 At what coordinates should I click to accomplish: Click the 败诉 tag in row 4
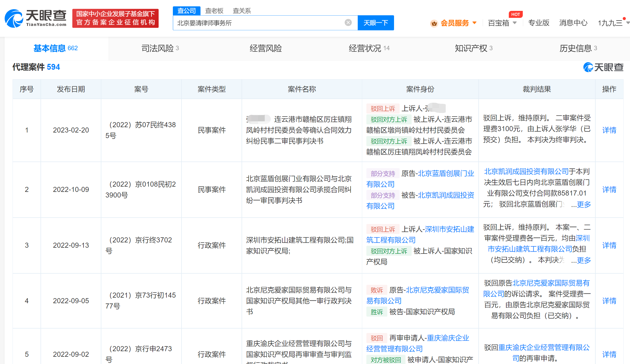[377, 290]
